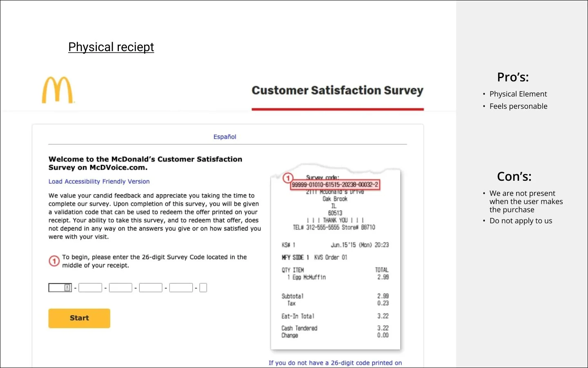Click the 'We value your candid feedback' paragraph

pyautogui.click(x=155, y=216)
